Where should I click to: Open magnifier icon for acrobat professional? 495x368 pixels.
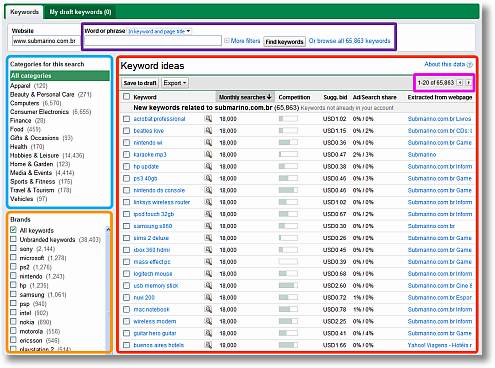point(208,118)
